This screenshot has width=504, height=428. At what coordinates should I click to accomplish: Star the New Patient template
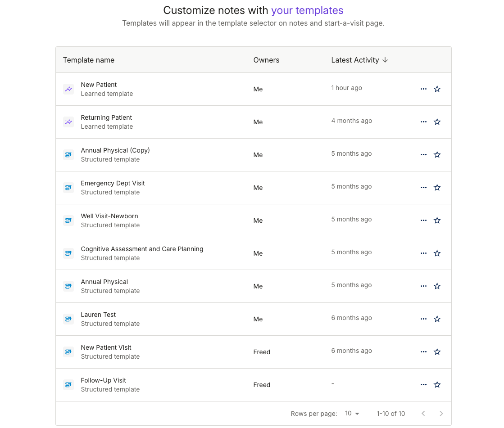coord(437,89)
